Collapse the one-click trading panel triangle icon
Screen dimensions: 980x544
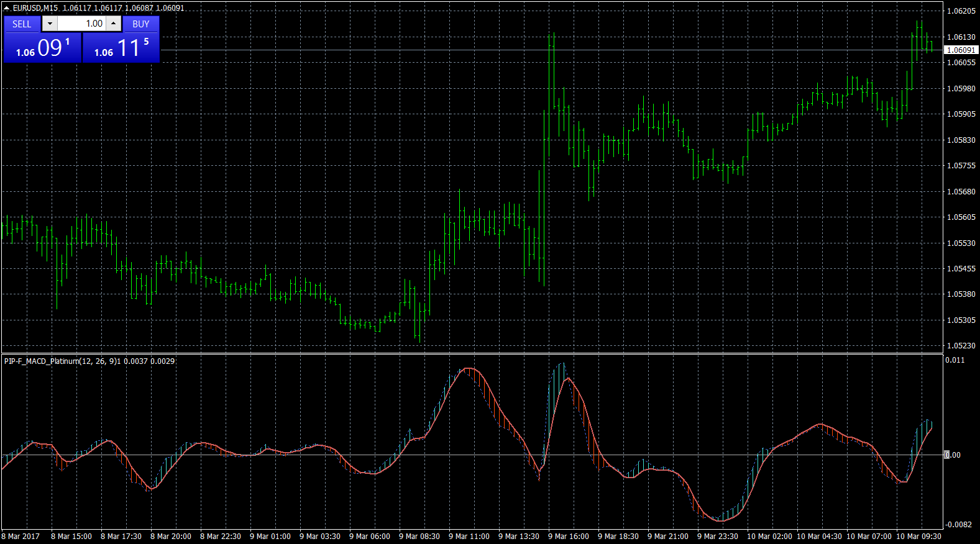[7, 7]
